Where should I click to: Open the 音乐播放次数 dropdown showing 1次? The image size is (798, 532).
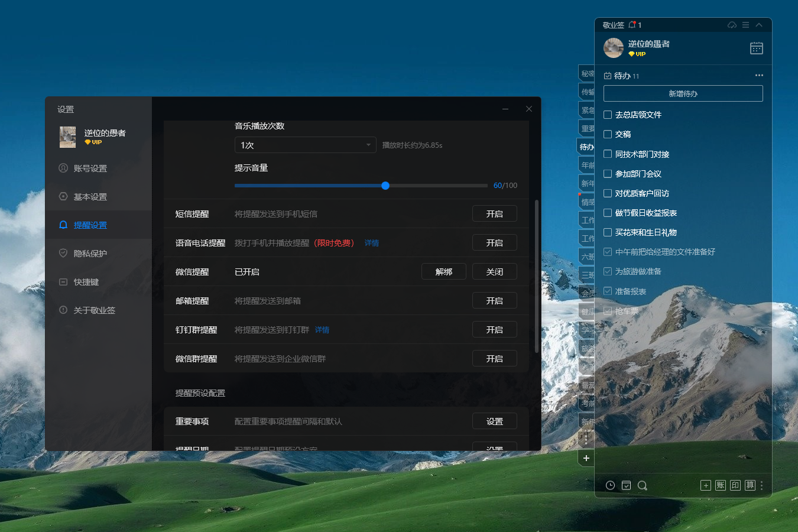click(x=305, y=144)
